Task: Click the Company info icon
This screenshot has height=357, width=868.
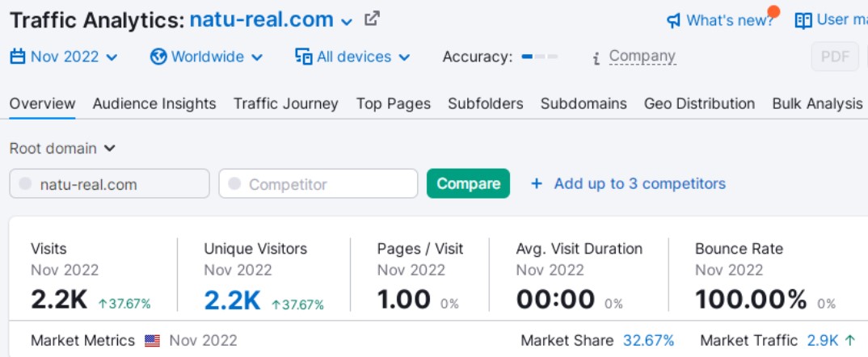Action: coord(596,57)
